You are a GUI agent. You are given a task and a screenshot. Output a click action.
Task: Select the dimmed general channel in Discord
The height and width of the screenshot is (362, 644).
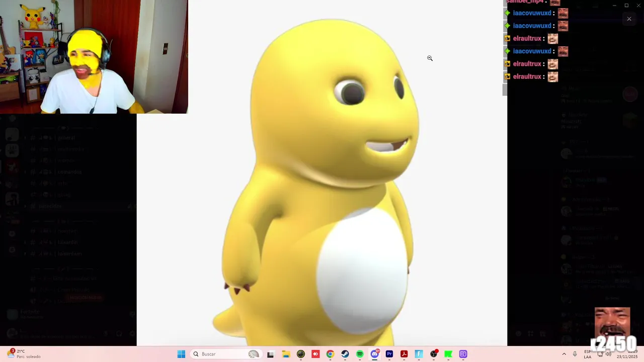coord(66,138)
